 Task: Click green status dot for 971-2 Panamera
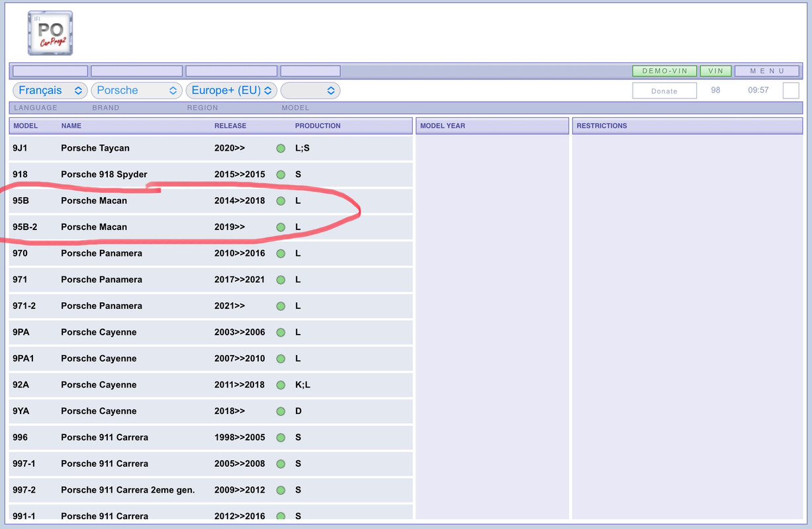click(x=281, y=306)
